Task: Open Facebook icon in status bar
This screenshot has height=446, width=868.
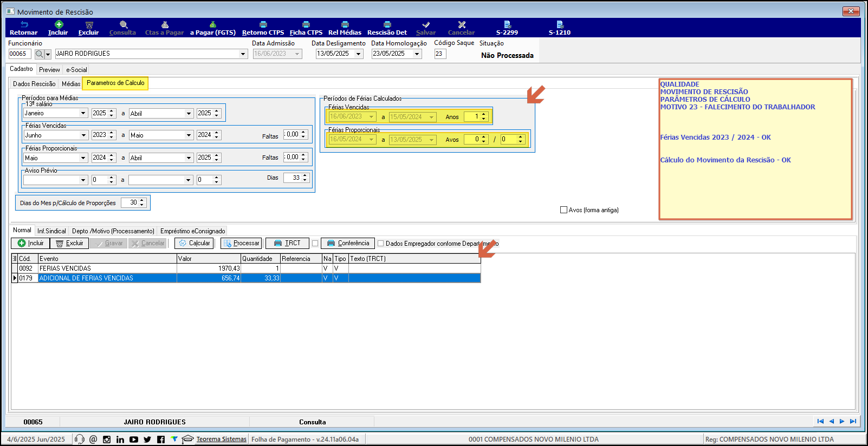Action: [x=161, y=440]
